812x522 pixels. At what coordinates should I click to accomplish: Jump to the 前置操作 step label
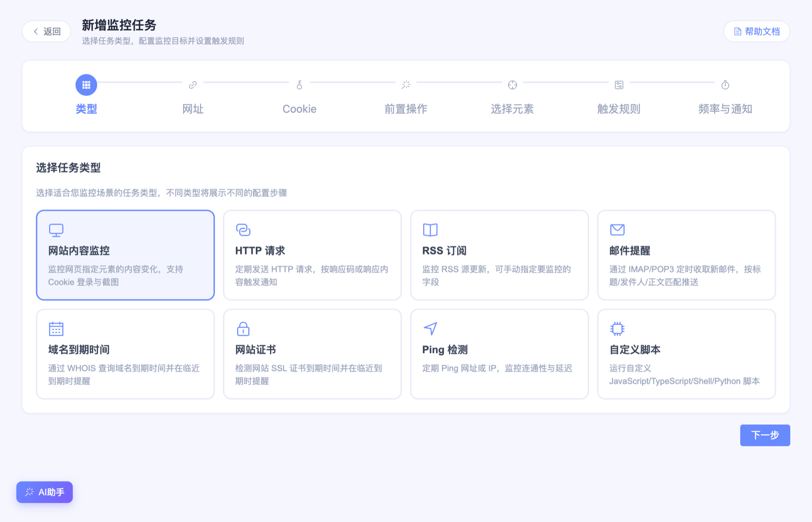click(406, 109)
